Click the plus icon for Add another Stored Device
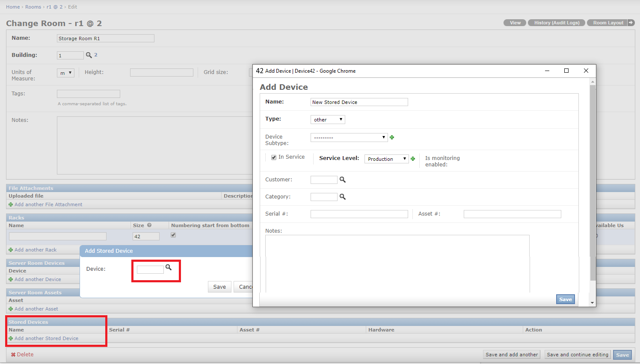The width and height of the screenshot is (640, 364). tap(10, 338)
